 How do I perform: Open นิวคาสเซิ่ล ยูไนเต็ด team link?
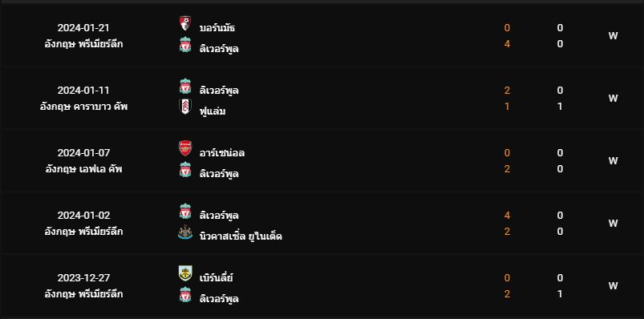[241, 236]
